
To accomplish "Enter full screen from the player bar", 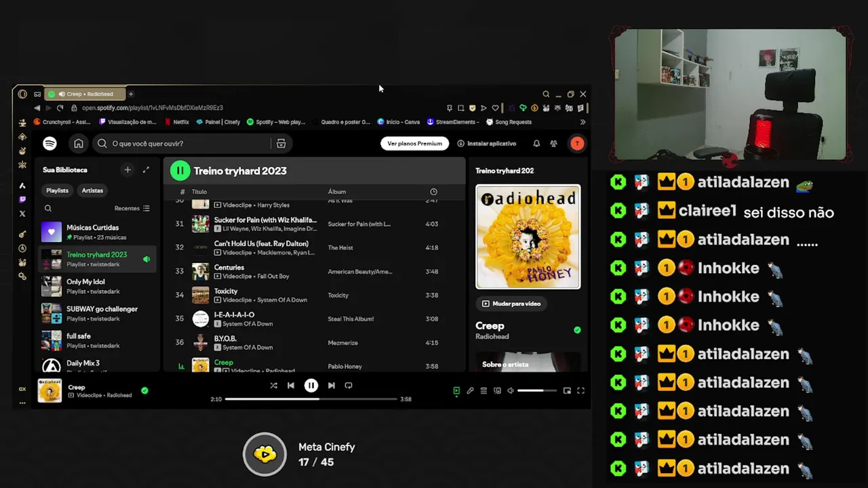I will 580,390.
